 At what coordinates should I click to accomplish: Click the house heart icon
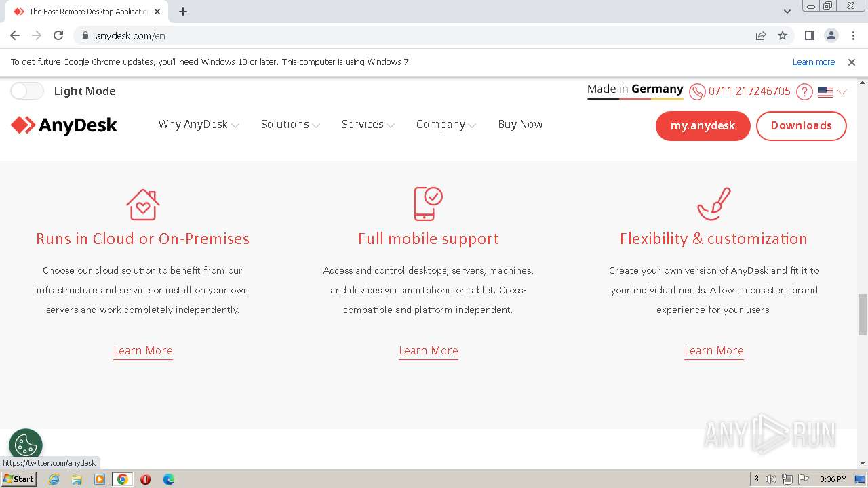coord(143,204)
